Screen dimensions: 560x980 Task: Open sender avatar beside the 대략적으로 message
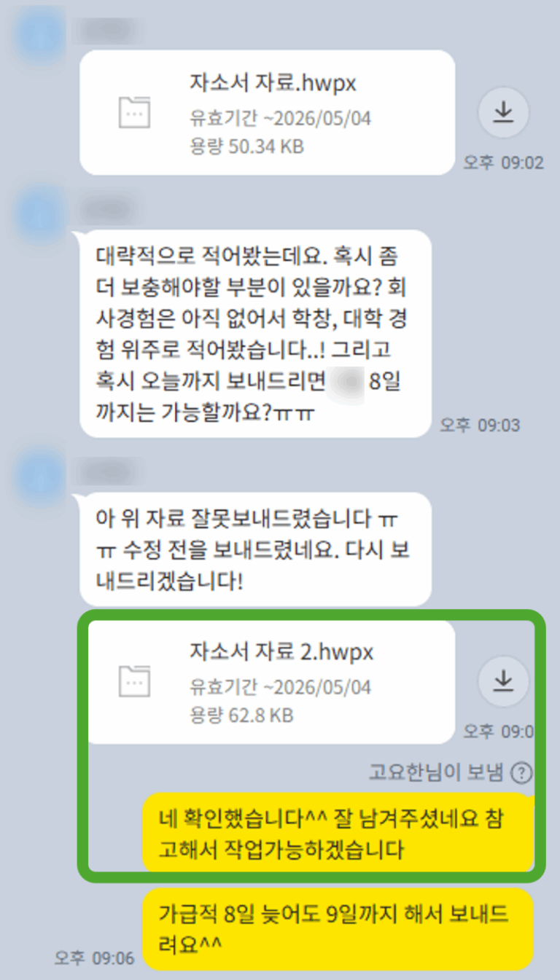(x=42, y=211)
